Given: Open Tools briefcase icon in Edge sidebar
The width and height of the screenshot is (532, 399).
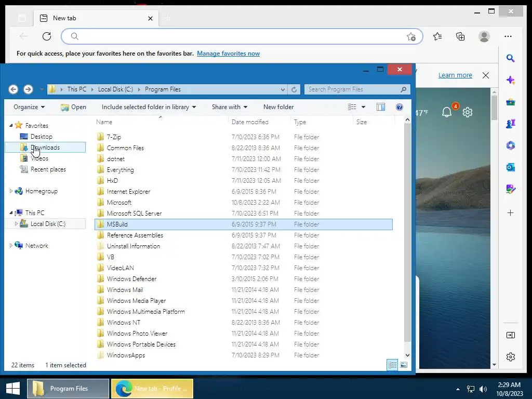Looking at the screenshot, I should point(510,102).
